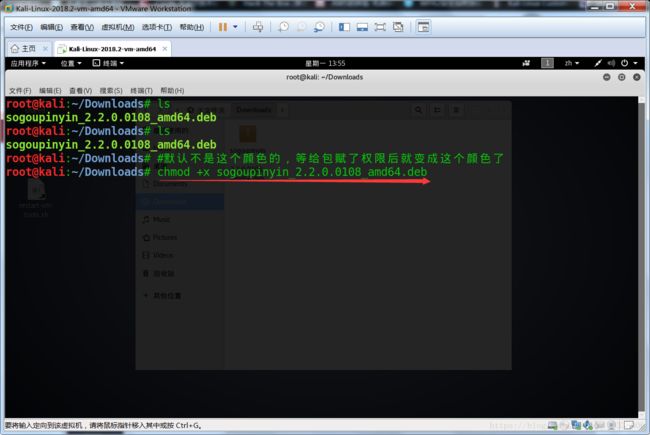Click the CD/DVD status icon in VMware status bar
The height and width of the screenshot is (435, 650).
564,425
